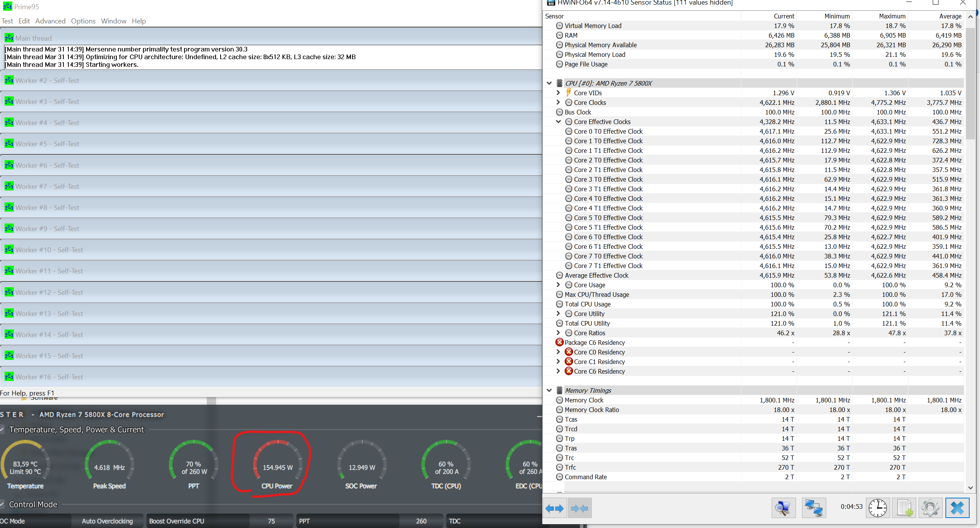The width and height of the screenshot is (980, 528).
Task: Expand the Core VIDs sensor group
Action: [558, 93]
